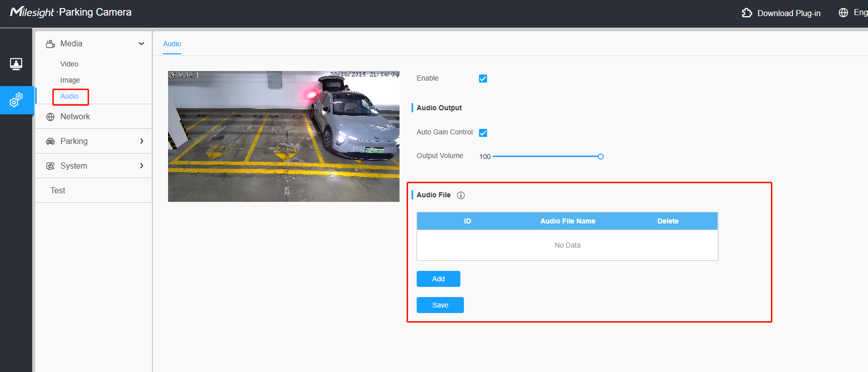The width and height of the screenshot is (868, 372).
Task: Expand the Parking menu arrow
Action: pyautogui.click(x=141, y=141)
